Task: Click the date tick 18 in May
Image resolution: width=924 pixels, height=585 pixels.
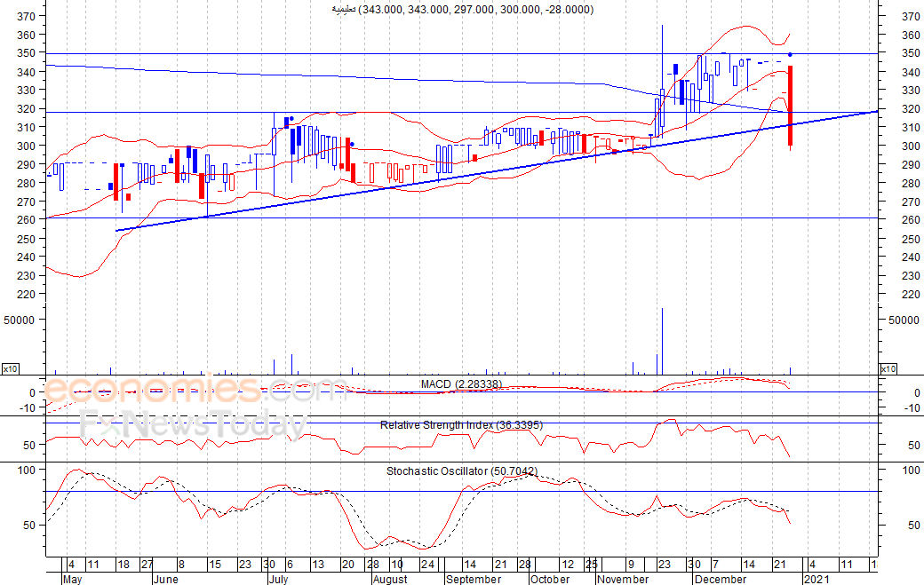Action: coord(123,565)
